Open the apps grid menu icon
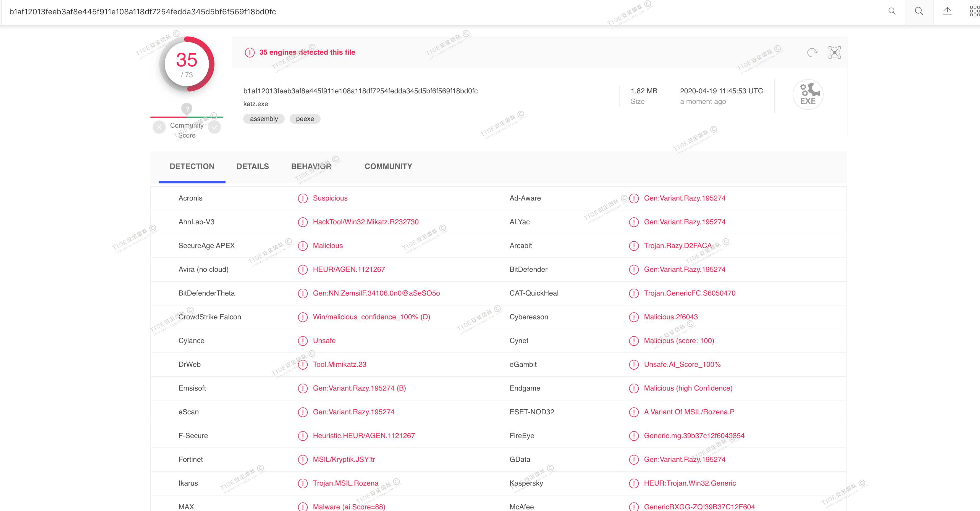The height and width of the screenshot is (511, 980). [x=974, y=11]
